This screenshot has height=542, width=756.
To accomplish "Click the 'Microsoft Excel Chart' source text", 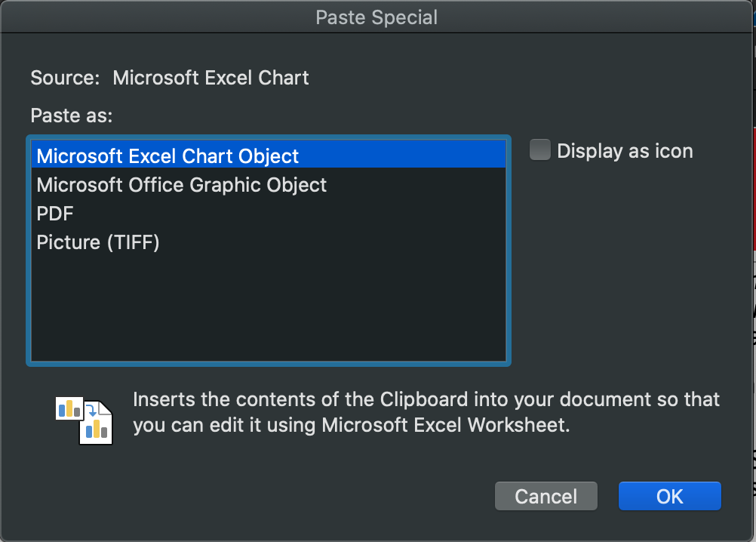I will [x=211, y=78].
